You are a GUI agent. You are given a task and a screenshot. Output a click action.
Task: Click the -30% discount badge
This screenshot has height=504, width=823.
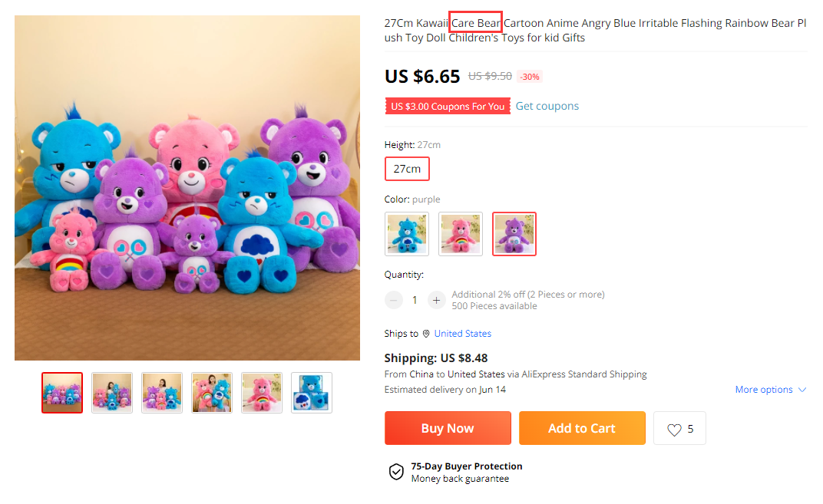[530, 77]
